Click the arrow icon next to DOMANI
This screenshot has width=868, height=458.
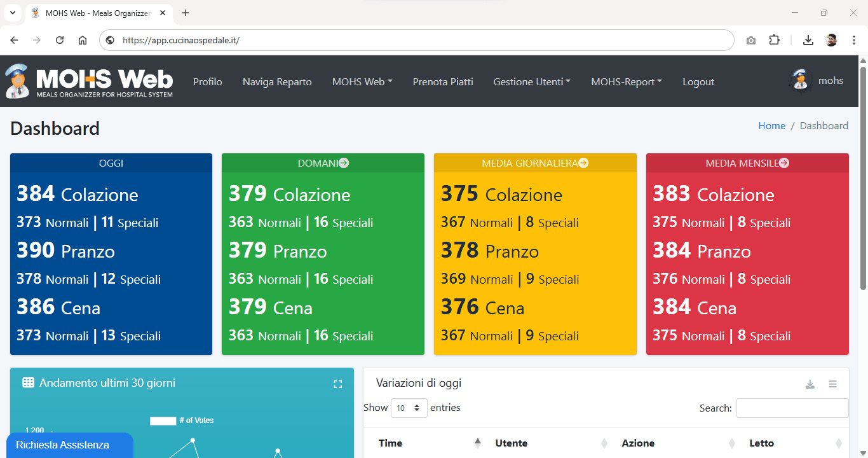(344, 163)
